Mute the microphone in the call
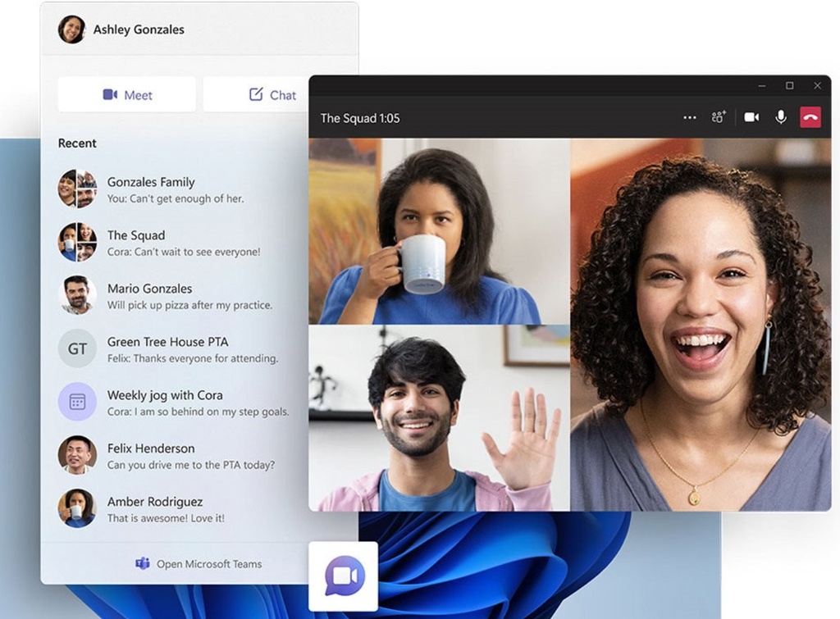Screen dimensions: 840x619 point(780,117)
